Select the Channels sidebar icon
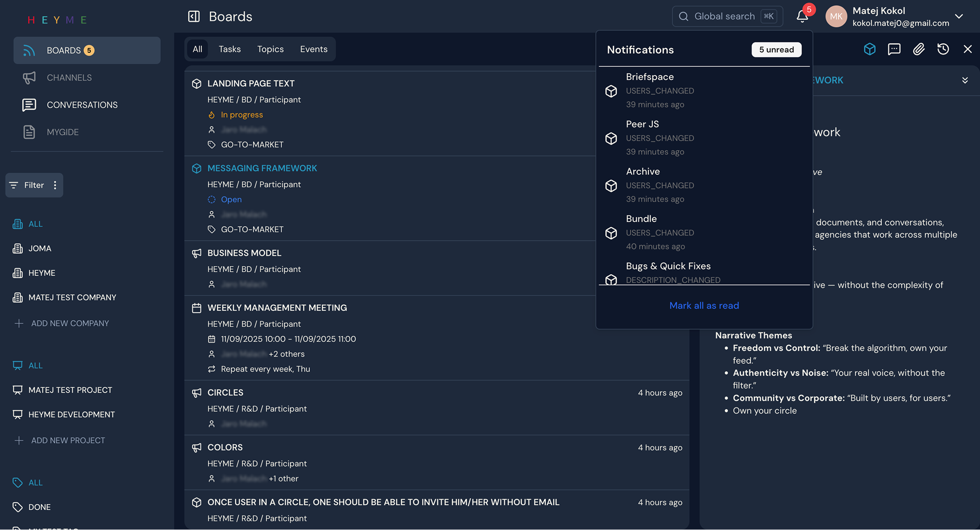 point(29,78)
